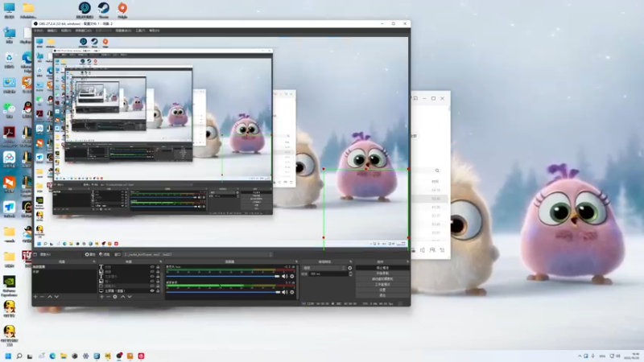This screenshot has width=644, height=362.
Task: Pop out the Sources dock panel
Action: click(160, 261)
